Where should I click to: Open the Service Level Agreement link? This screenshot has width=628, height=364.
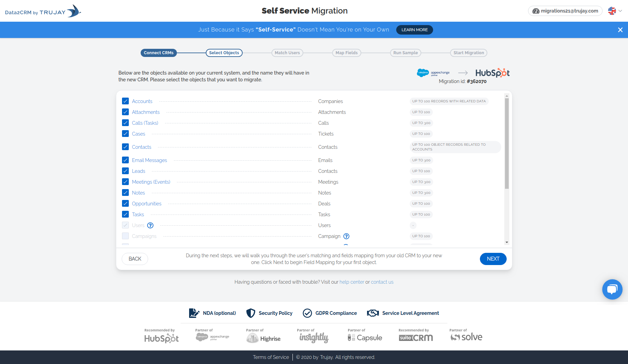coord(410,313)
